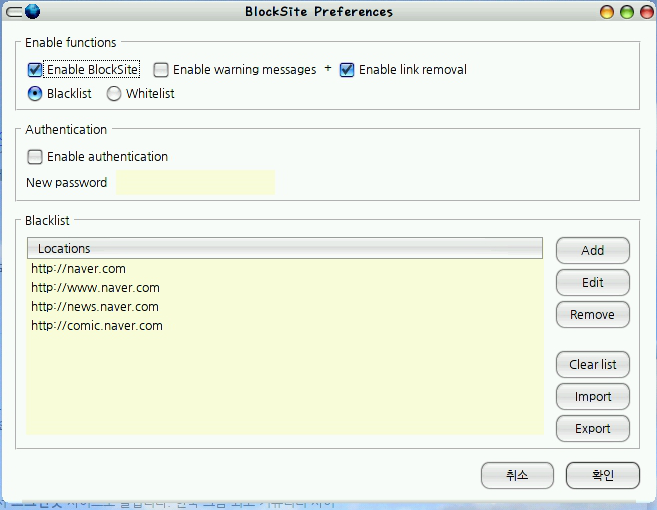Focus the New password field
Screen dimensions: 657x510
[x=196, y=182]
